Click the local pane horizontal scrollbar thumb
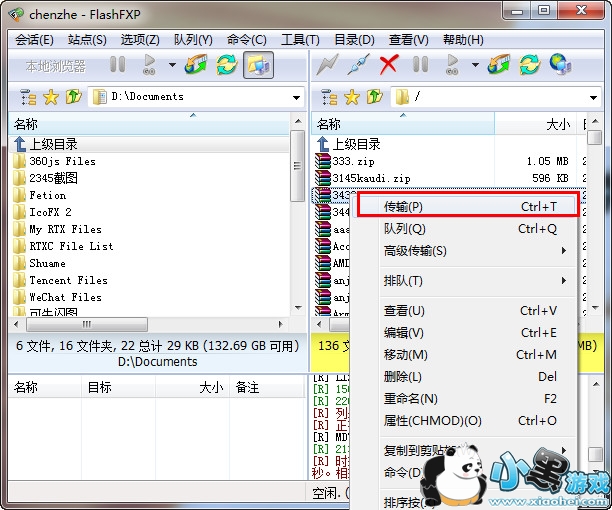The height and width of the screenshot is (510, 612). click(87, 324)
